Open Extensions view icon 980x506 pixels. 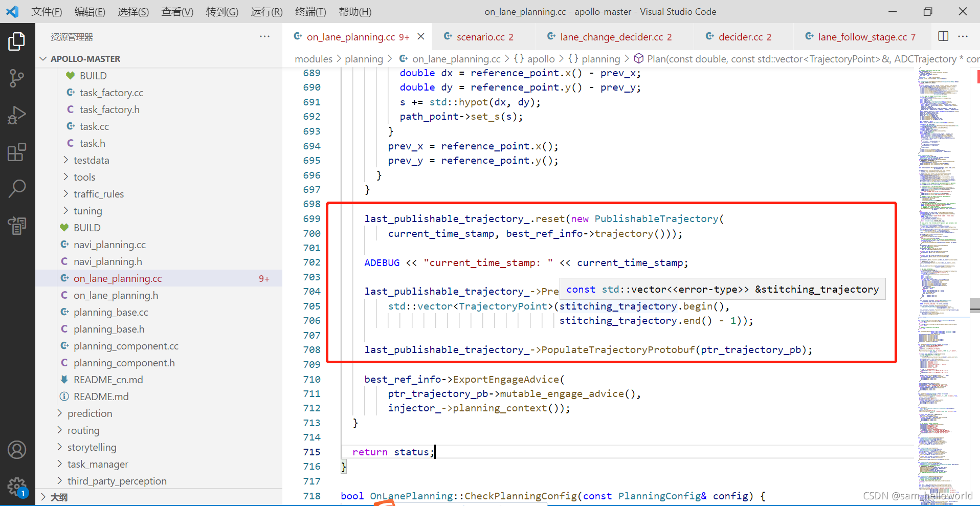(17, 152)
